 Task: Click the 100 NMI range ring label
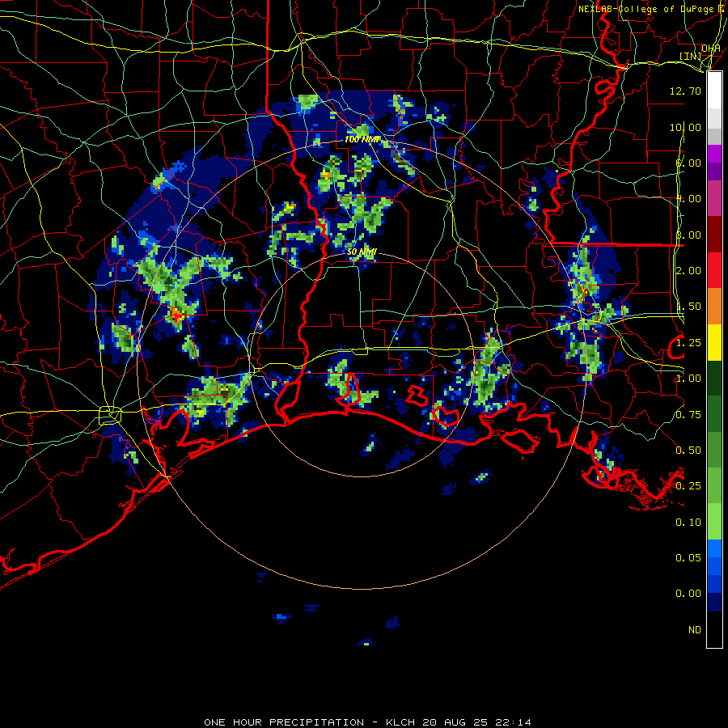(x=362, y=139)
